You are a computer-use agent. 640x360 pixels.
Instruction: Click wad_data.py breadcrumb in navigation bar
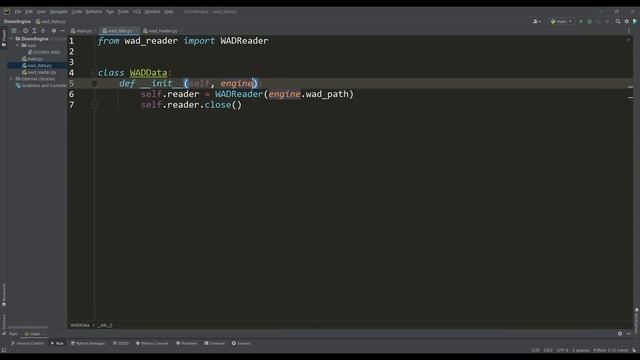point(51,22)
